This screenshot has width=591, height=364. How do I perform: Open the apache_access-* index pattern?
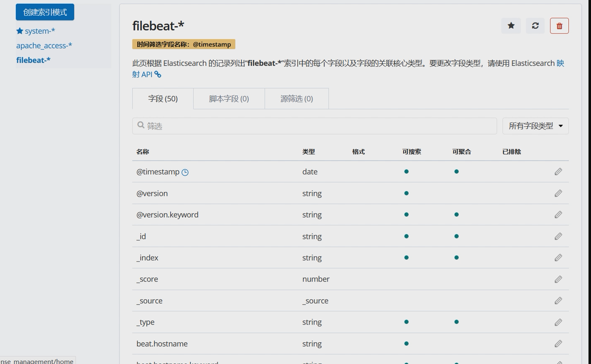44,46
